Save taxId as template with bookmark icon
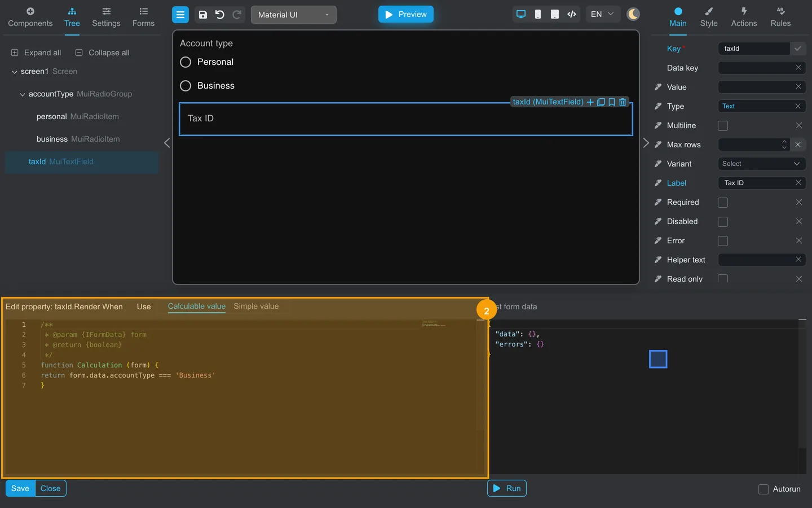Screen dimensions: 812x508 [x=612, y=102]
